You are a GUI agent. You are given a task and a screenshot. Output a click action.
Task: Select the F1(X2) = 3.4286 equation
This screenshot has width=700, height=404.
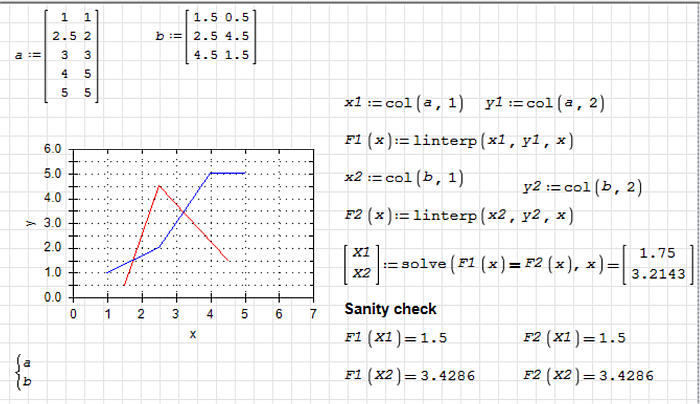pos(406,376)
